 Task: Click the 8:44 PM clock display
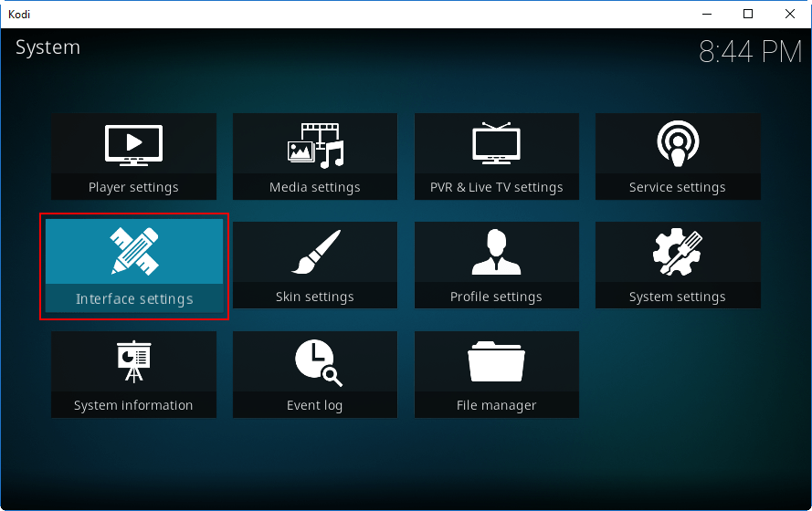point(751,52)
